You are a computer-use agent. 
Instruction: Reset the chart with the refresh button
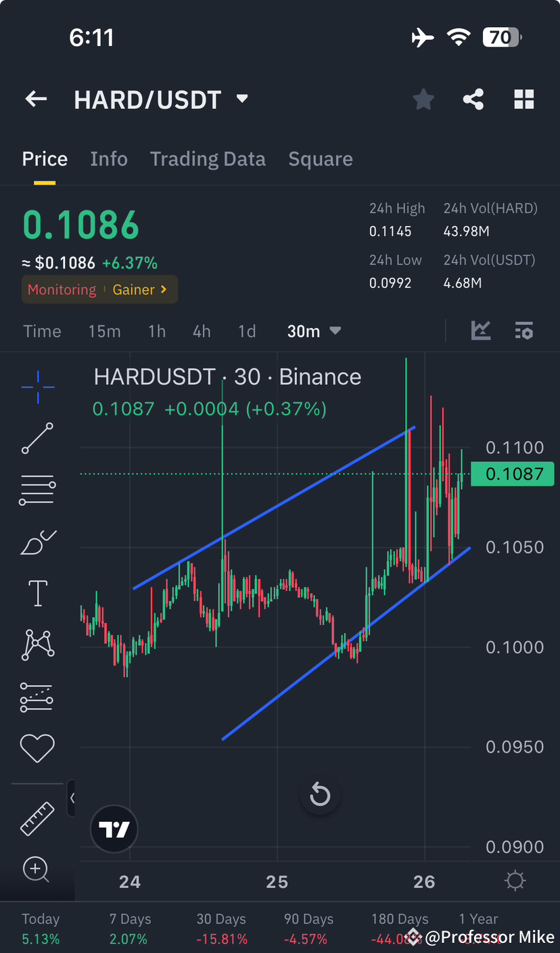(320, 794)
